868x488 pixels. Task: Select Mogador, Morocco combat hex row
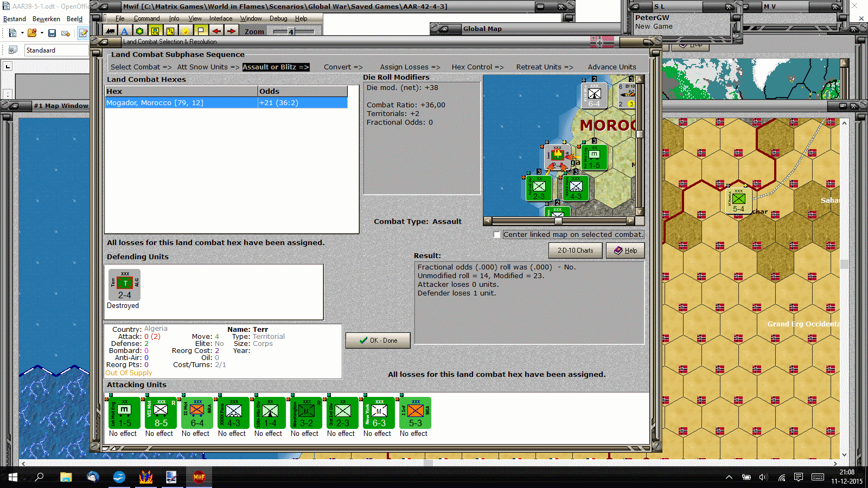(226, 103)
